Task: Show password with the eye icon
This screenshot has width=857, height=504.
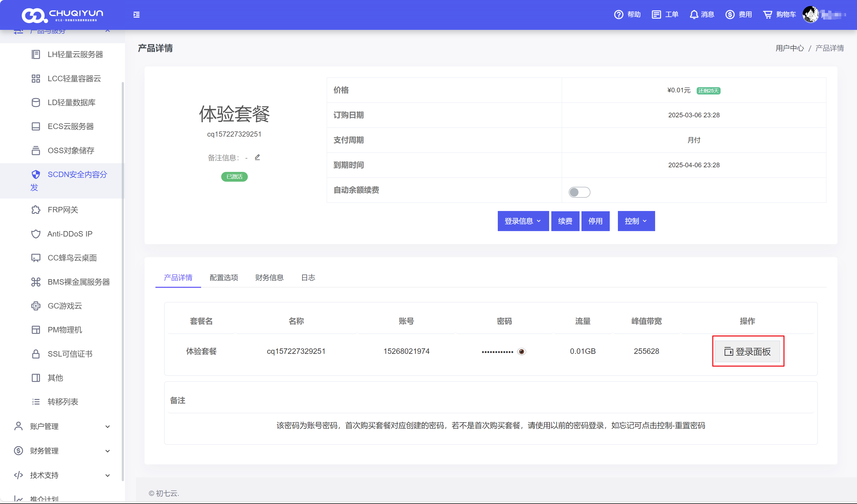Action: [x=521, y=351]
